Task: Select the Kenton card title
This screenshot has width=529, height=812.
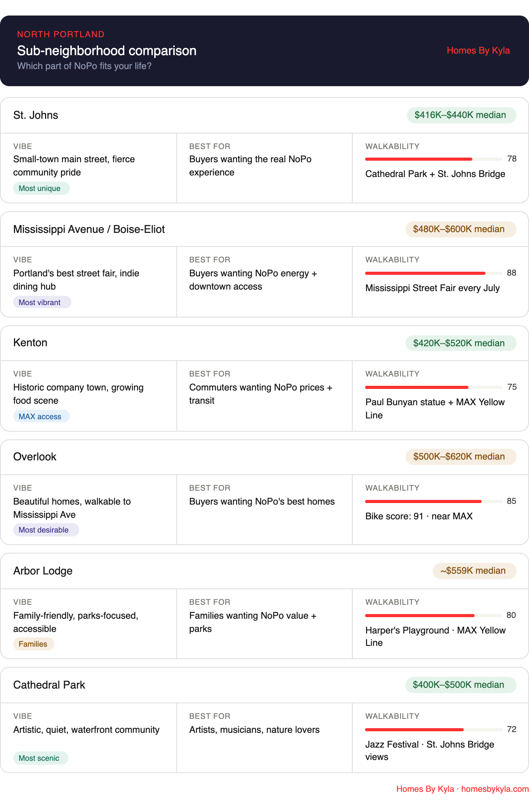Action: [30, 343]
